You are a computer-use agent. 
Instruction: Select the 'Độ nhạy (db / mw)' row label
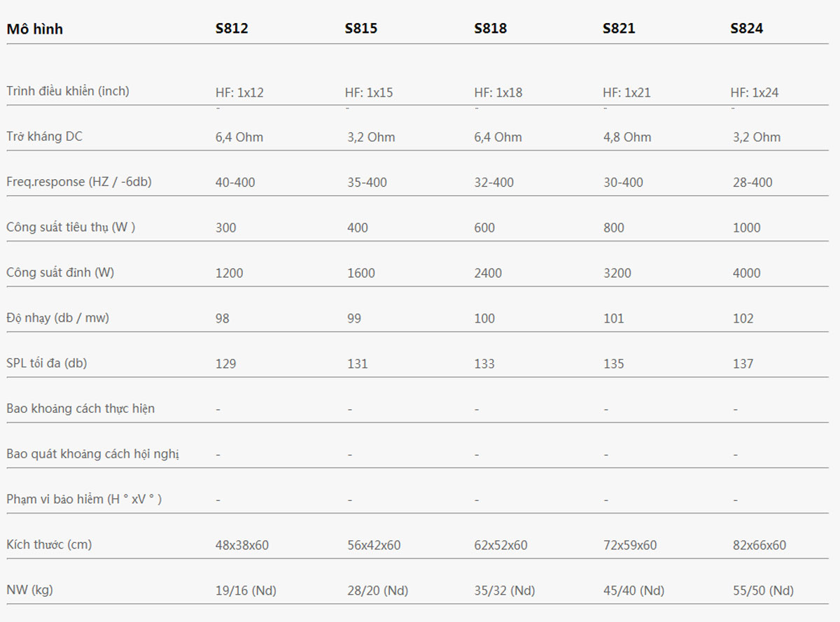pyautogui.click(x=58, y=318)
